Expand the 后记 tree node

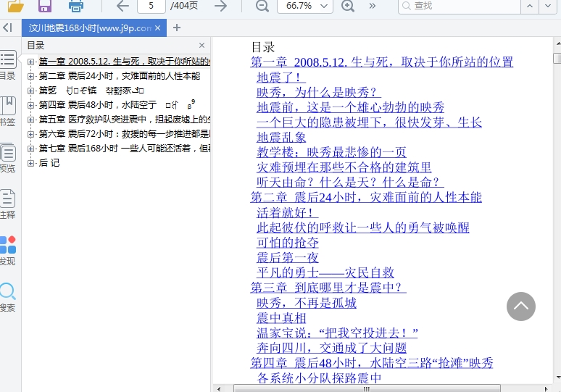coord(31,163)
